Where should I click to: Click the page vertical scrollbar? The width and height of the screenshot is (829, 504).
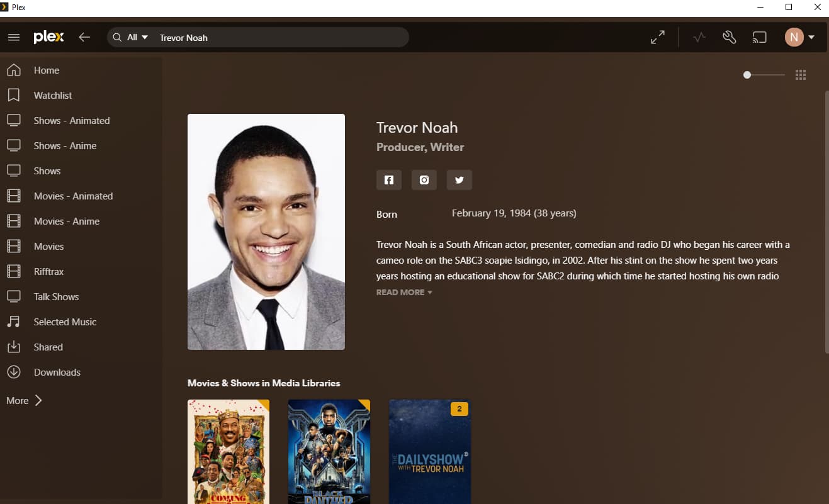826,221
